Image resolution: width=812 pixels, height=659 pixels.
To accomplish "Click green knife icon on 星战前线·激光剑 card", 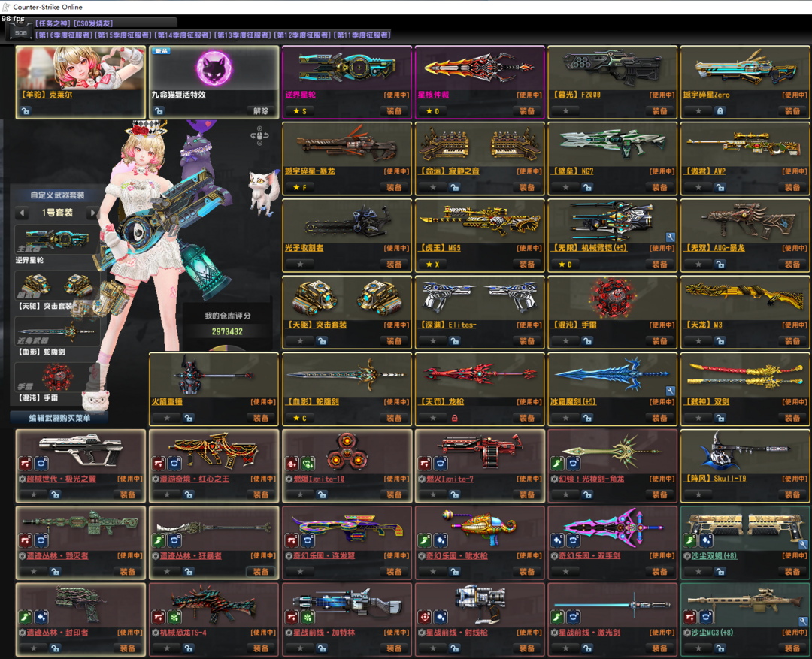I will (x=558, y=617).
